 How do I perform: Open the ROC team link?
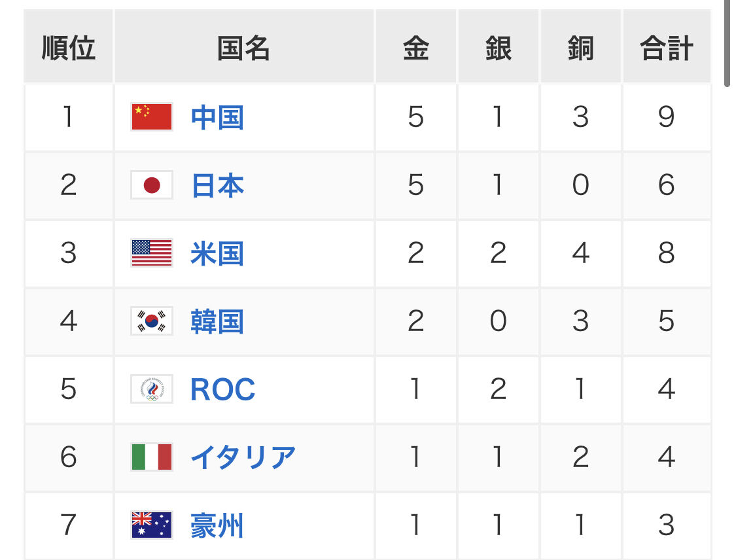(222, 390)
